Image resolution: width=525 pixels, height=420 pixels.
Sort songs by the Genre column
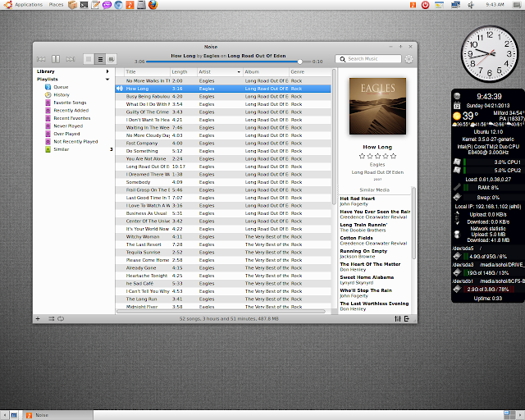[x=310, y=71]
